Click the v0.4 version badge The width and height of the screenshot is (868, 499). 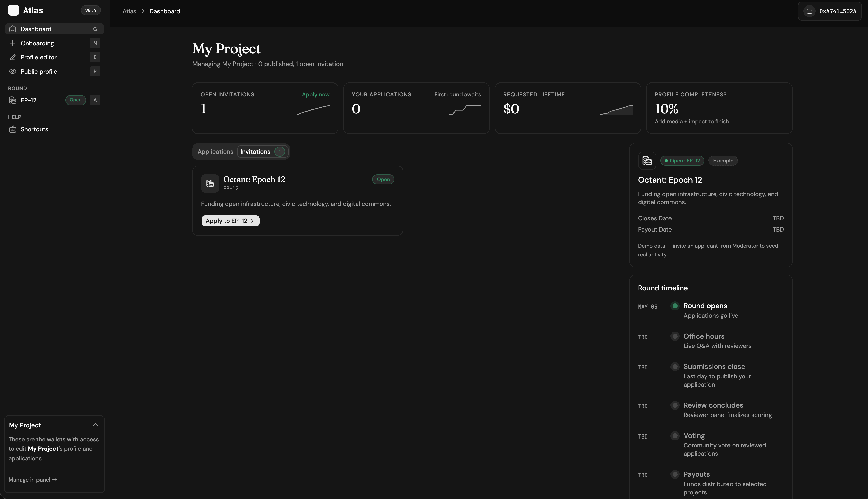pyautogui.click(x=91, y=10)
